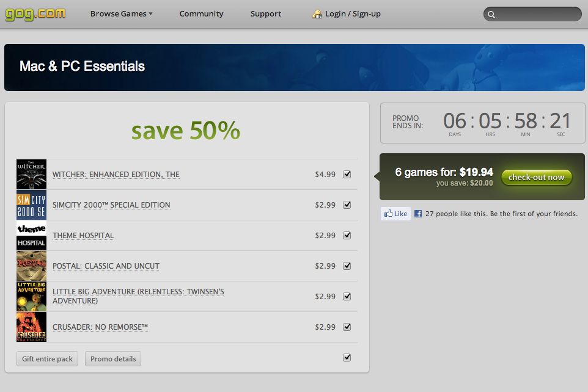Uncheck the Witcher: Enhanced Edition checkbox

click(x=347, y=174)
